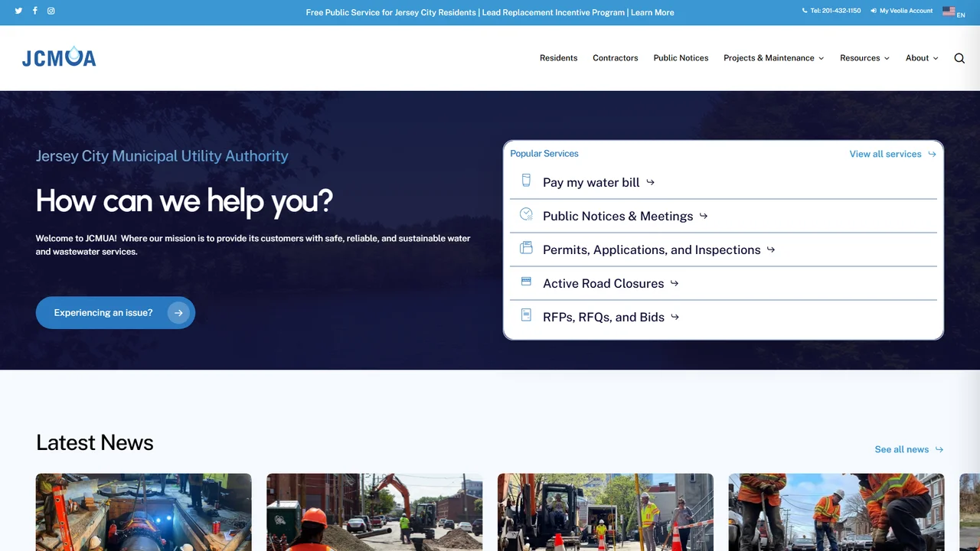
Task: Open Permits, Applications, and Inspections link
Action: 652,249
